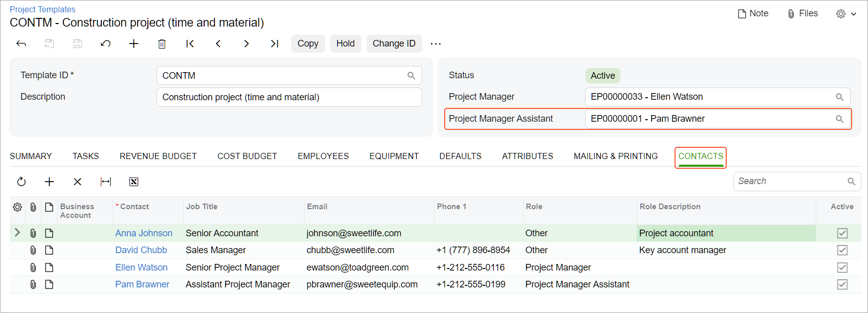Open the Mailing & Printing tab

pyautogui.click(x=615, y=156)
